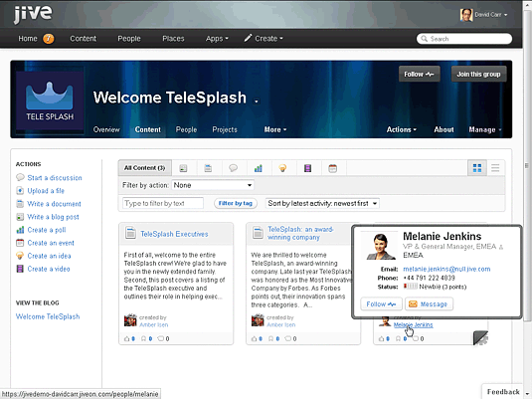
Task: Click the Filter by tag button
Action: [236, 203]
